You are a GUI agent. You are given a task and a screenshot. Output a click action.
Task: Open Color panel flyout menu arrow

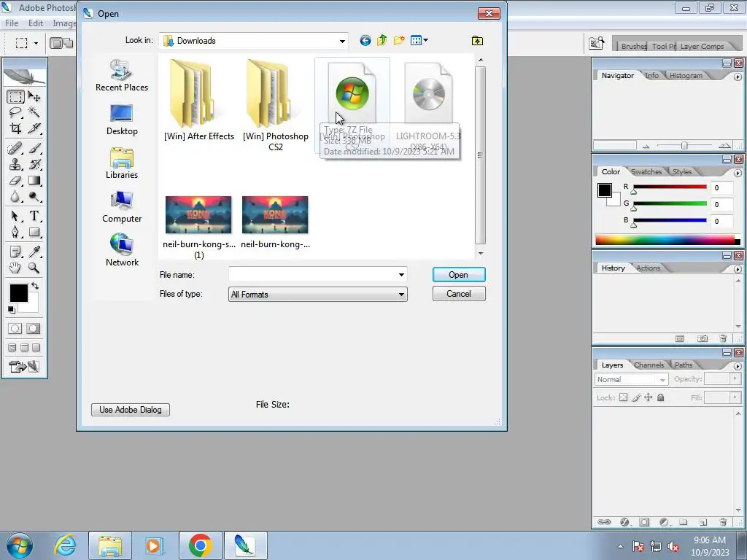coord(738,173)
